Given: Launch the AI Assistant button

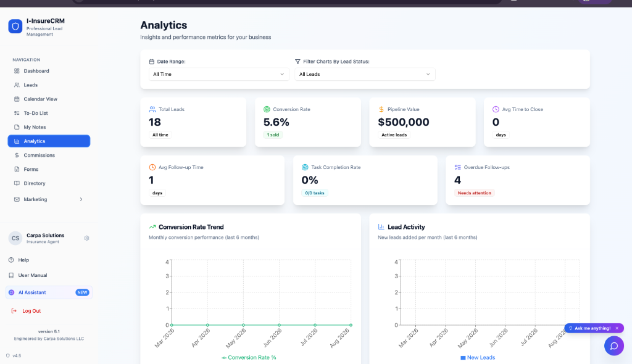Looking at the screenshot, I should (49, 292).
